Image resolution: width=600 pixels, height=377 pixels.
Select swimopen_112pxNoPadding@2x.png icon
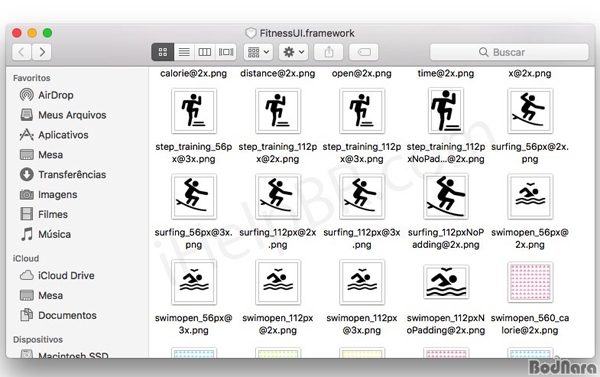click(x=446, y=282)
